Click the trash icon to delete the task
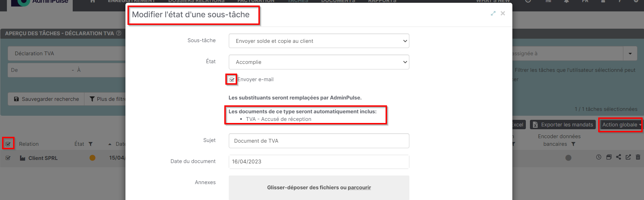The image size is (644, 200). (x=638, y=157)
